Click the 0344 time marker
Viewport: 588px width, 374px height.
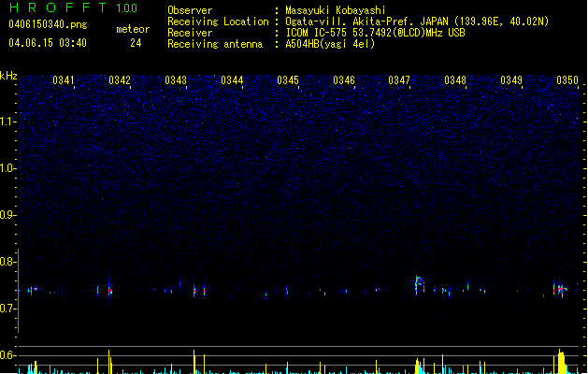pyautogui.click(x=232, y=80)
